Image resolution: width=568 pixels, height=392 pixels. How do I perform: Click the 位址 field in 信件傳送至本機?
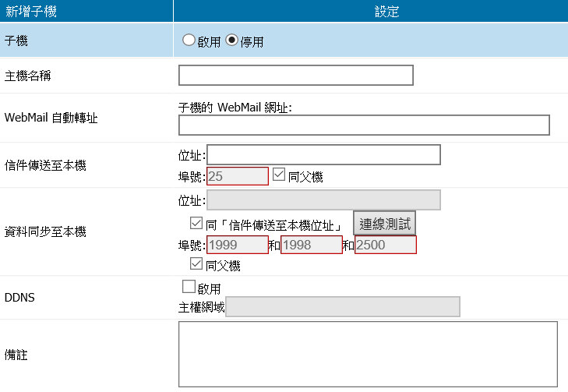tap(323, 155)
